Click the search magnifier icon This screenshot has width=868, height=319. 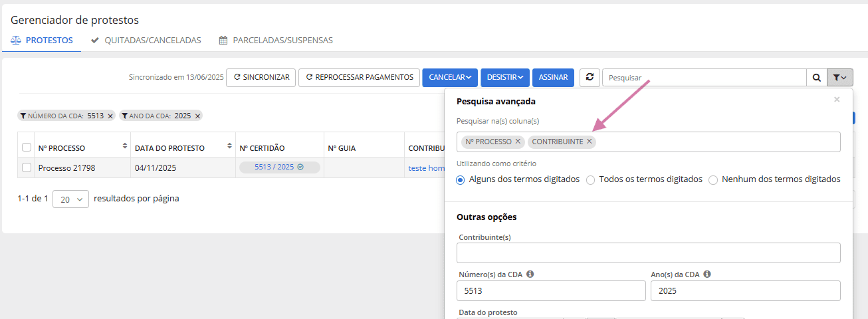(817, 78)
